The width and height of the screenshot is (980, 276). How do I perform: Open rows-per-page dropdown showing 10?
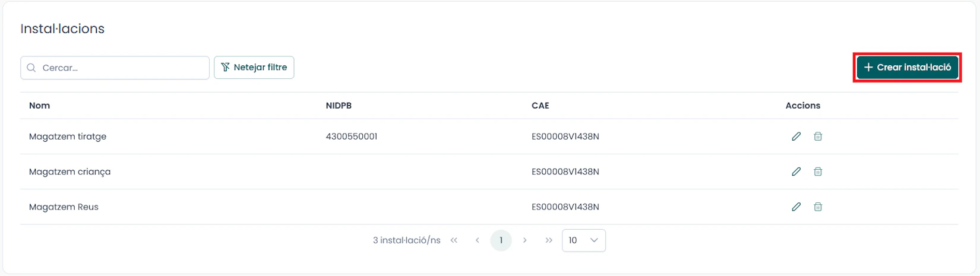(x=583, y=240)
